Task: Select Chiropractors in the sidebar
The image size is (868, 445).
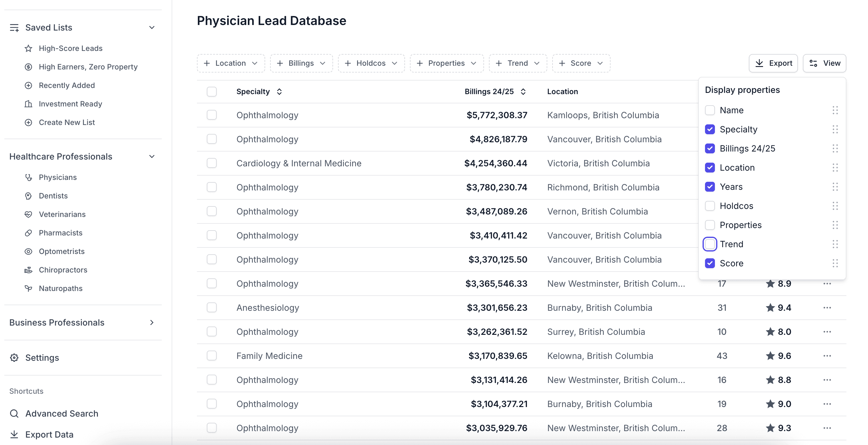Action: point(63,270)
